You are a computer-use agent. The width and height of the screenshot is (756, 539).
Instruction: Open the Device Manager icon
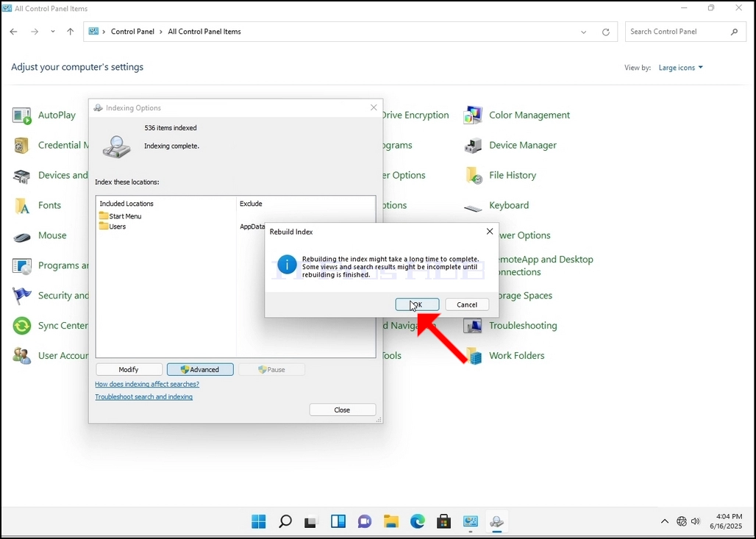(472, 146)
